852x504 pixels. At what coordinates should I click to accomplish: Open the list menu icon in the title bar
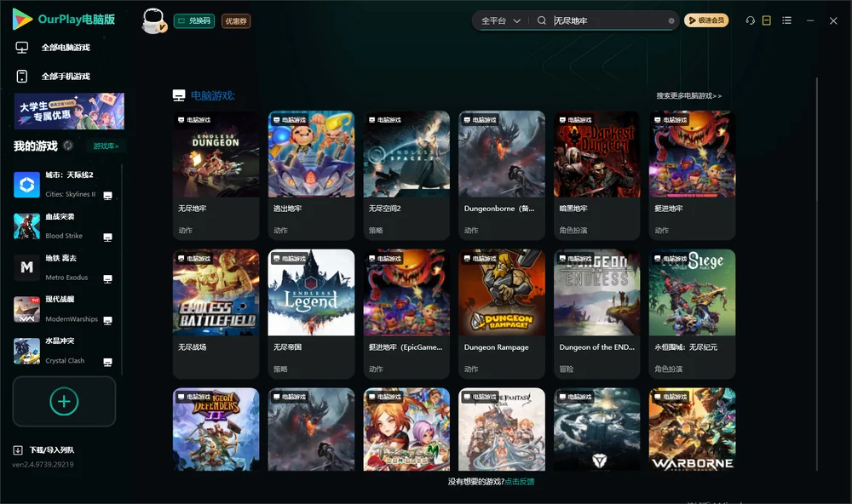point(786,20)
